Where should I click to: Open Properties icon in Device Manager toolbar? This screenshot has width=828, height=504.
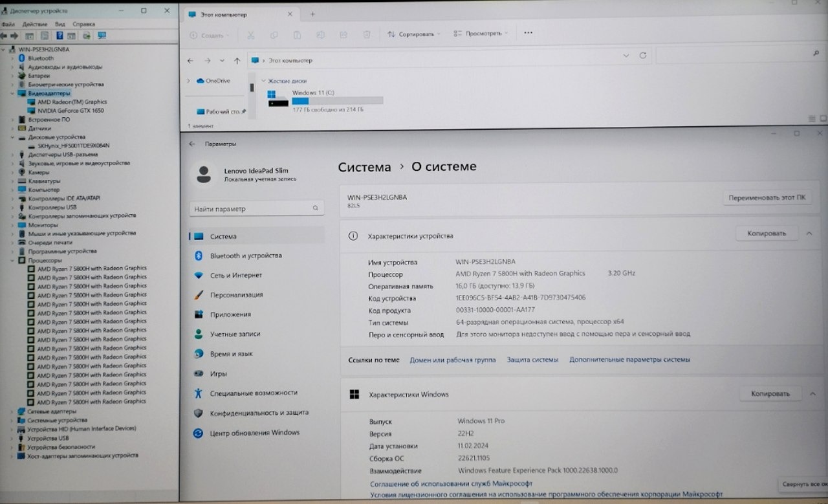pyautogui.click(x=45, y=36)
